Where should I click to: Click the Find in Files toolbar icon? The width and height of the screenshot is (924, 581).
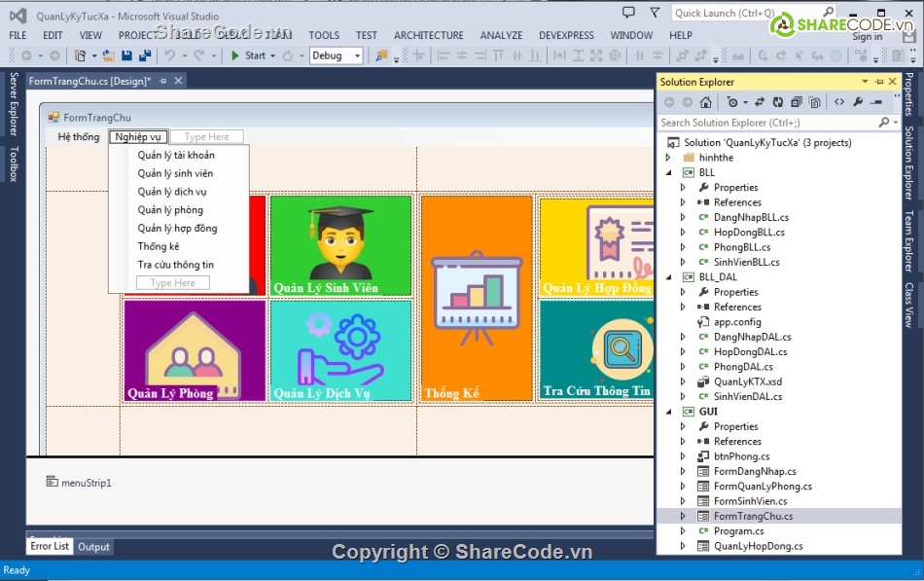coord(381,55)
